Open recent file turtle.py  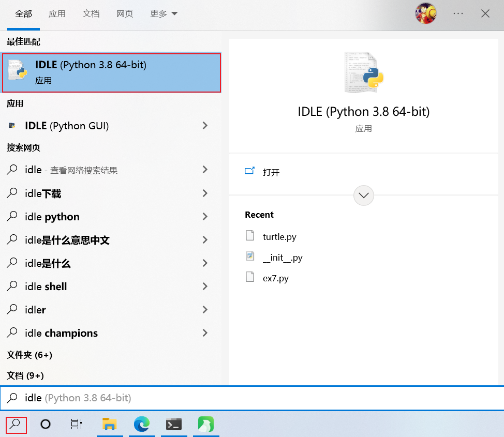tap(279, 237)
